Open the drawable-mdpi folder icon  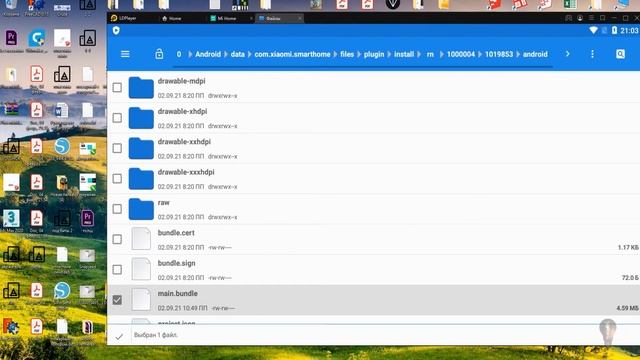[141, 87]
